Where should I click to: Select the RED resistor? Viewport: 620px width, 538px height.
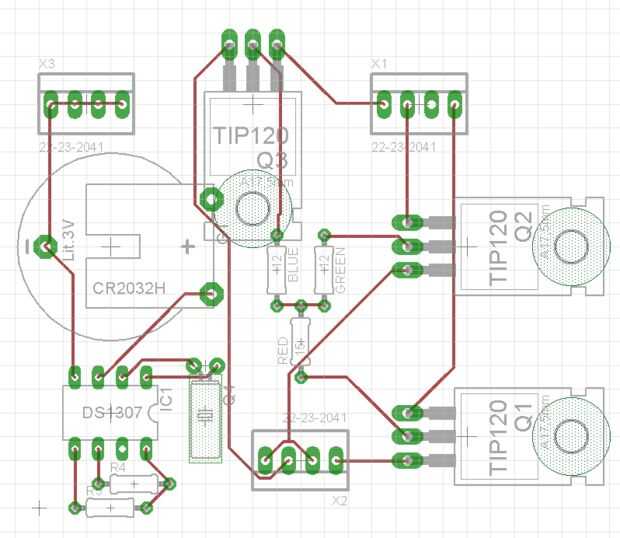[x=301, y=342]
